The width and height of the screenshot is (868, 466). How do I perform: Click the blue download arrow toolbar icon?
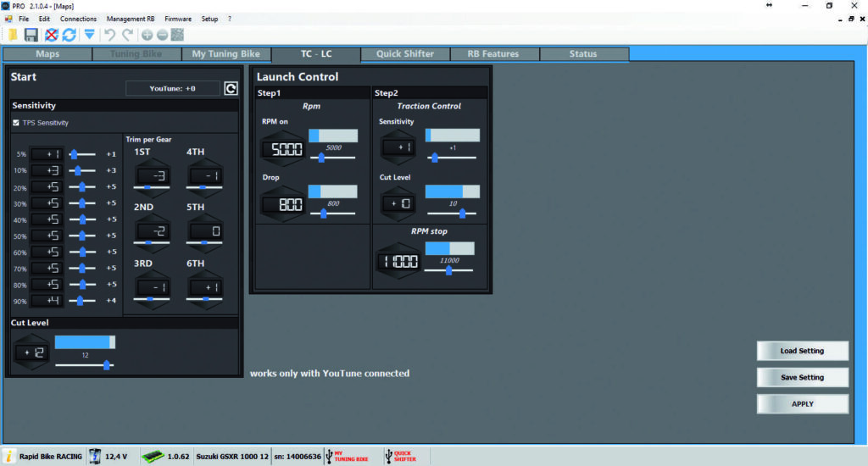(x=89, y=35)
